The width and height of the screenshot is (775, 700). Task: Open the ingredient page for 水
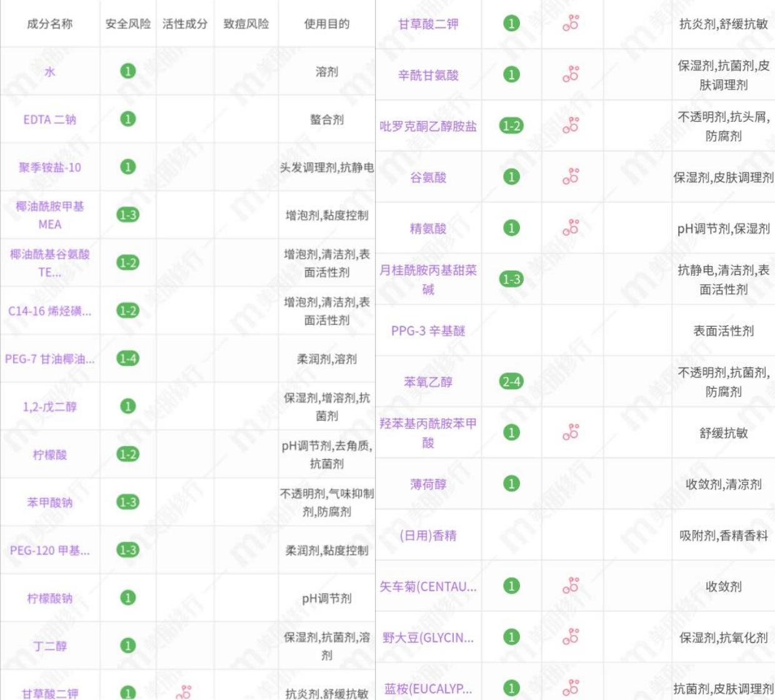49,71
